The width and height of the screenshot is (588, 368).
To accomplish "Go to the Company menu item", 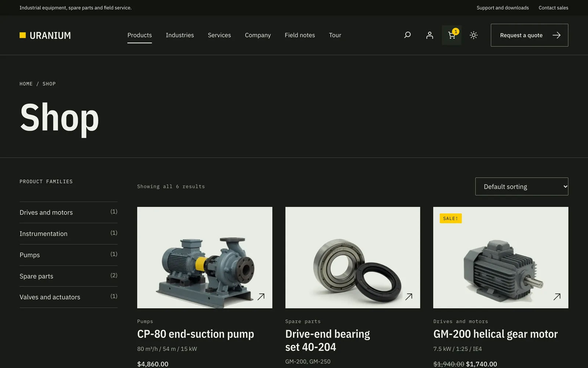I will click(x=258, y=35).
